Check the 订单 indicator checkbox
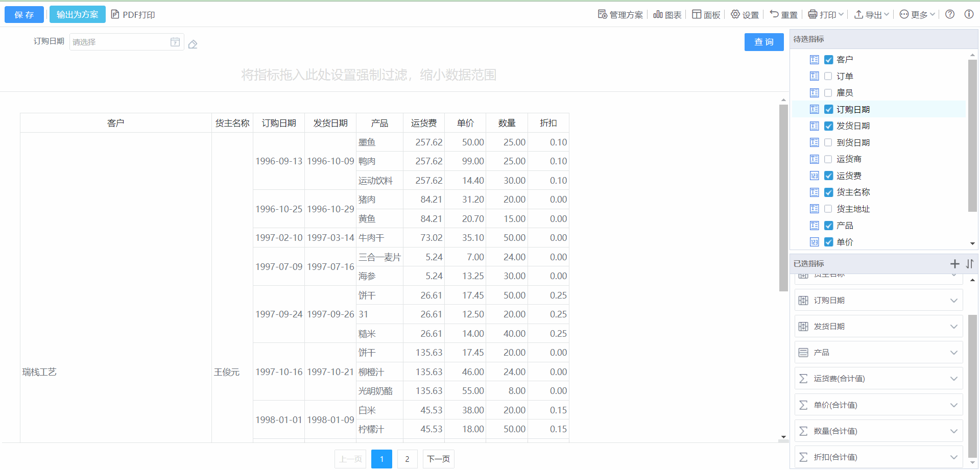This screenshot has width=980, height=470. click(x=828, y=76)
